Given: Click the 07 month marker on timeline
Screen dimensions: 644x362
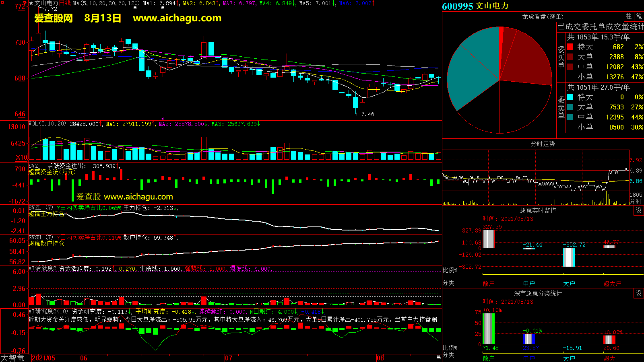Looking at the screenshot, I should 228,358.
